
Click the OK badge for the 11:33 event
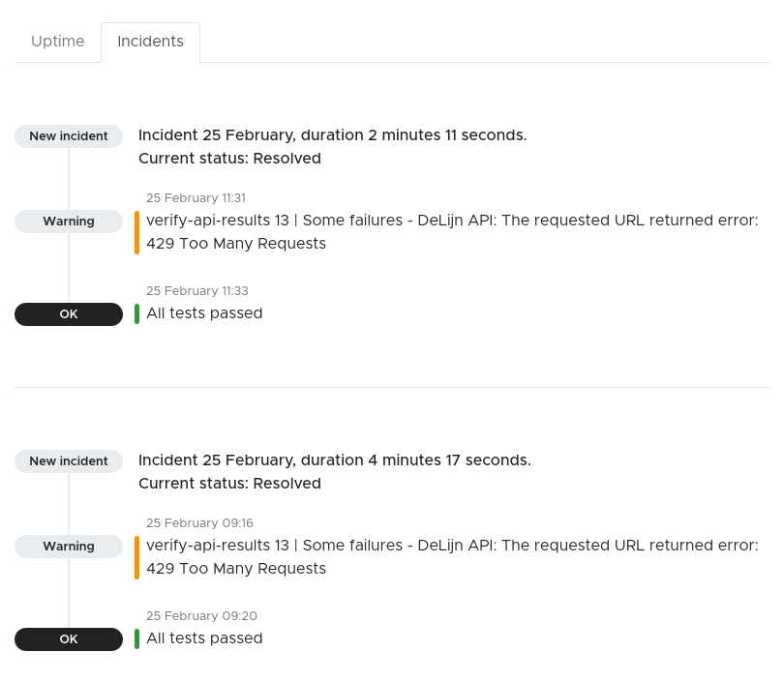pos(69,314)
